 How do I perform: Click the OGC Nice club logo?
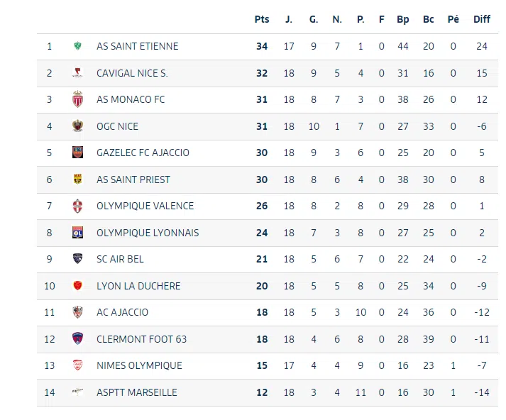point(78,126)
